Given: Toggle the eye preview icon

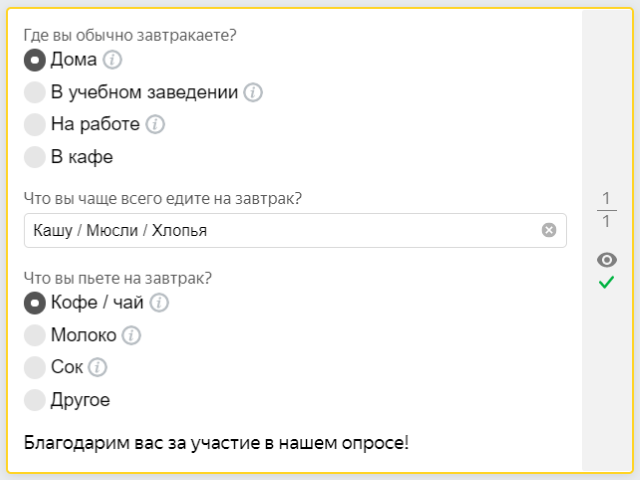Looking at the screenshot, I should point(607,260).
